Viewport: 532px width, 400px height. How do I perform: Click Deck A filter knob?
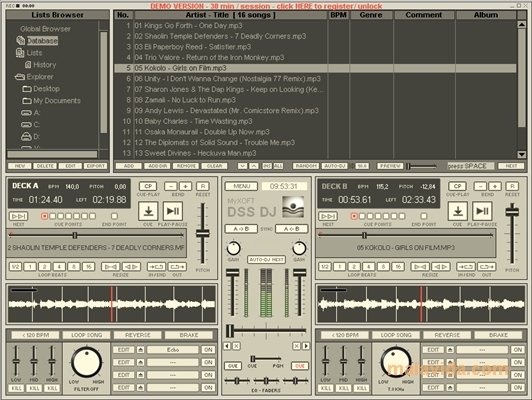86,362
